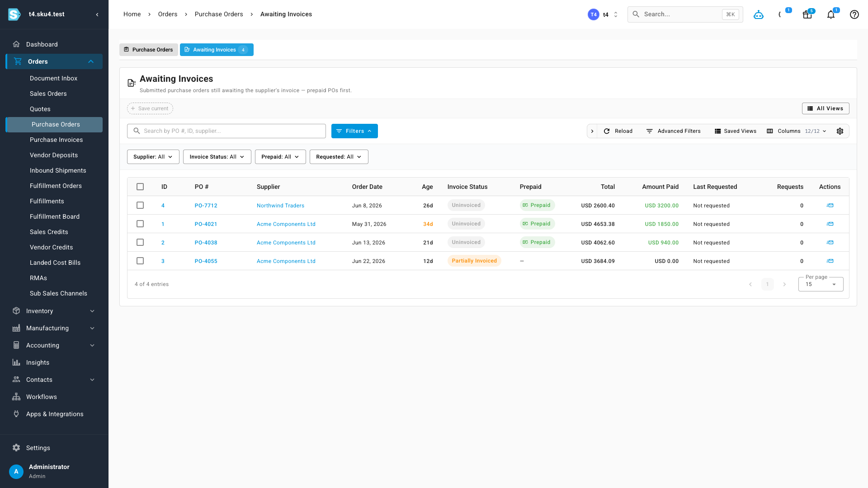Click the table settings gear icon
Screen dimensions: 868x488
[x=840, y=131]
